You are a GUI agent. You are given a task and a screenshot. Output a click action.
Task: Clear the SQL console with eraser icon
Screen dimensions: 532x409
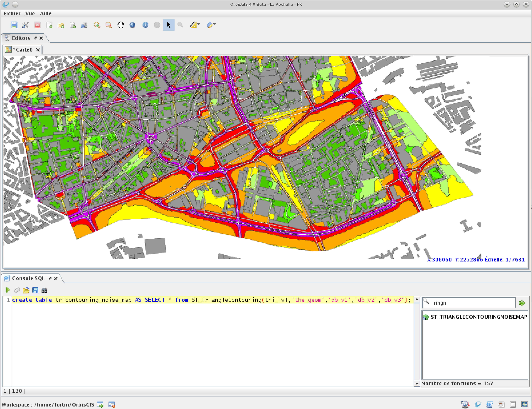pos(17,290)
